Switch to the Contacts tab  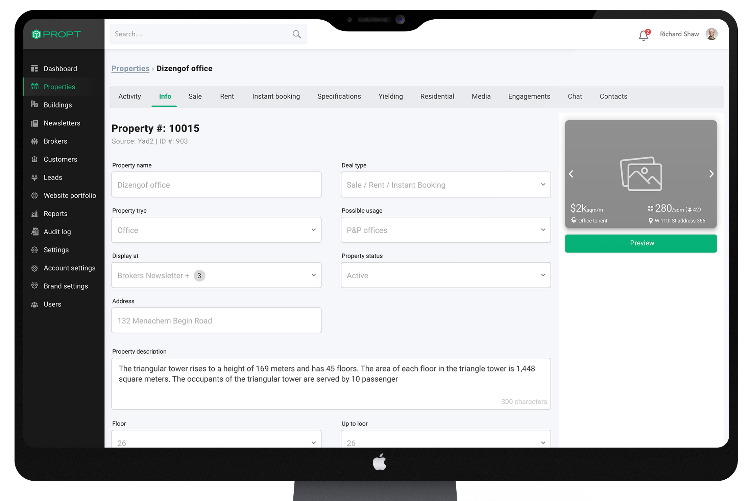[614, 96]
